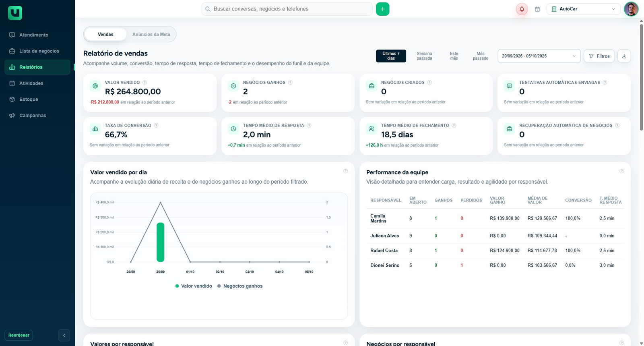Show help for Tempo Médio de Fechamento
Image resolution: width=644 pixels, height=346 pixels.
click(454, 125)
